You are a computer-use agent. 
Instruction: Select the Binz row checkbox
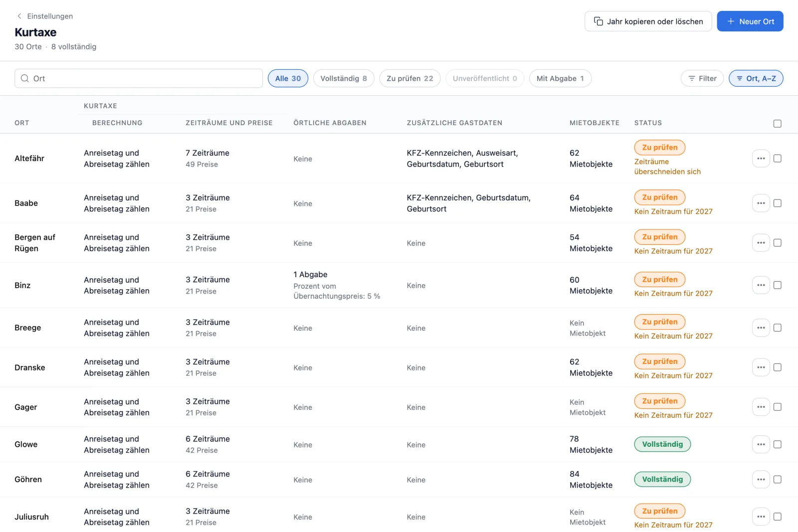click(x=777, y=285)
